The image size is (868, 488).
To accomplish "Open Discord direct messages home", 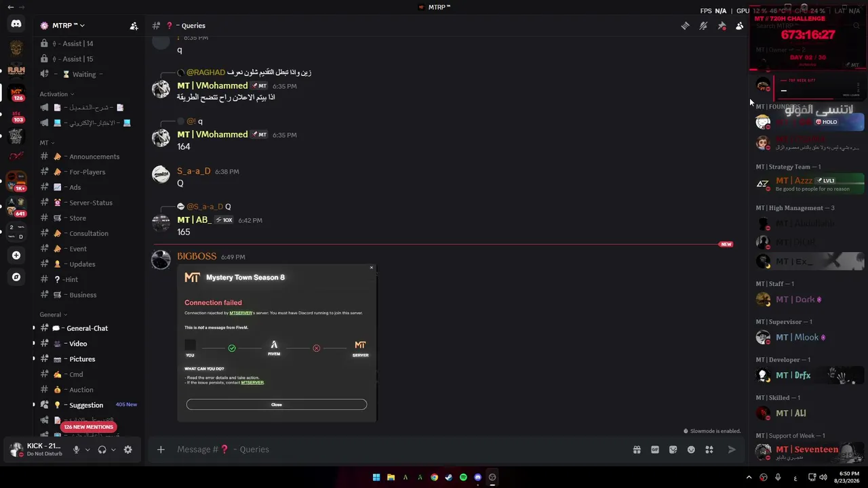I will click(16, 24).
